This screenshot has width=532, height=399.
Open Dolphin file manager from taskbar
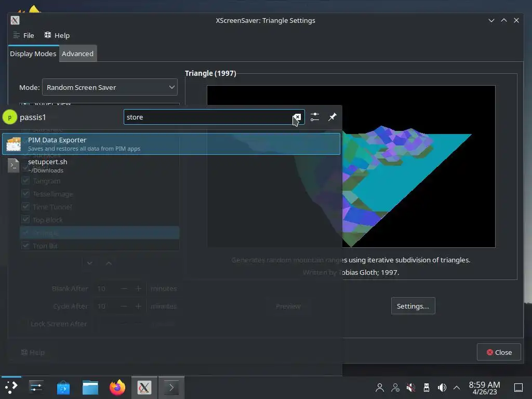click(x=90, y=388)
